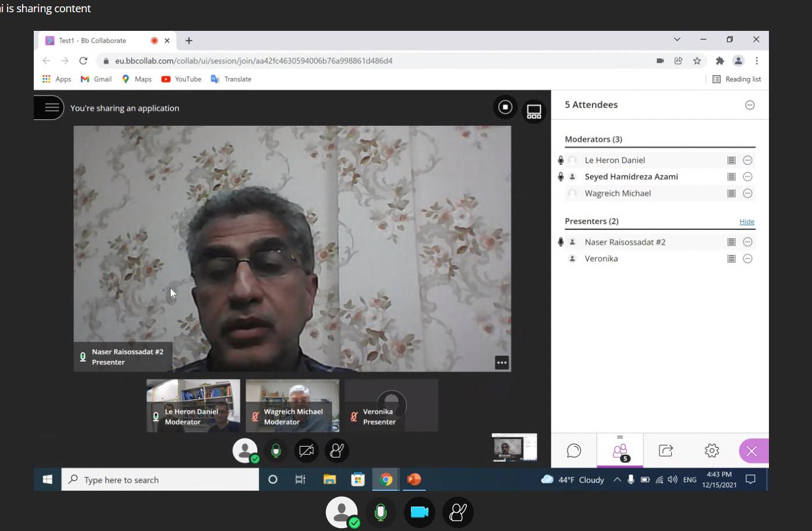The image size is (812, 531).
Task: Open the Gmail bookmark
Action: pyautogui.click(x=97, y=79)
